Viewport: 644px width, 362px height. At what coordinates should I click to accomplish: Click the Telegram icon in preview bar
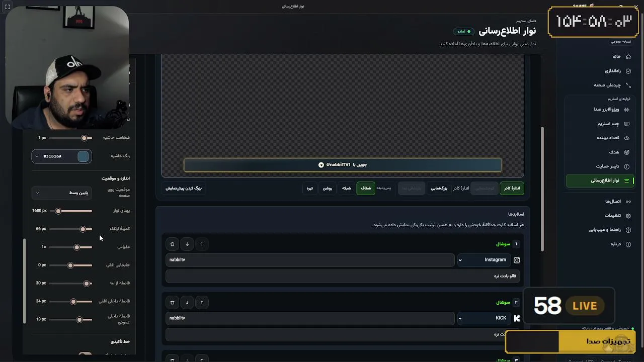321,165
